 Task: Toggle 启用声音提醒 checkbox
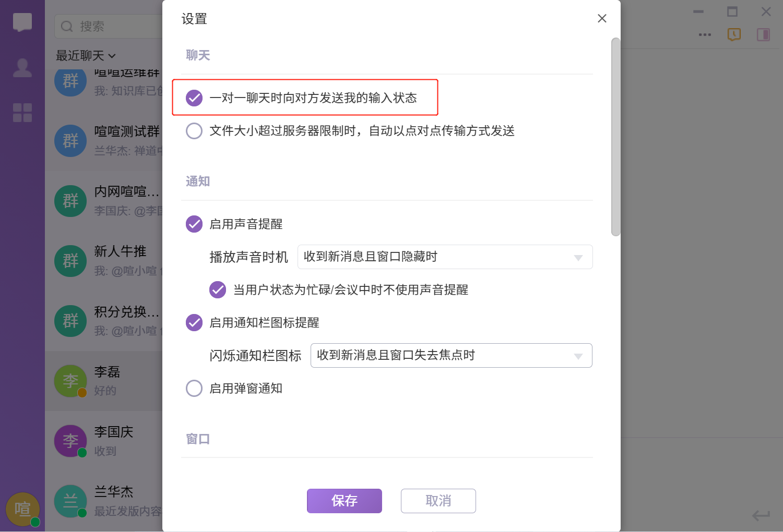tap(194, 224)
